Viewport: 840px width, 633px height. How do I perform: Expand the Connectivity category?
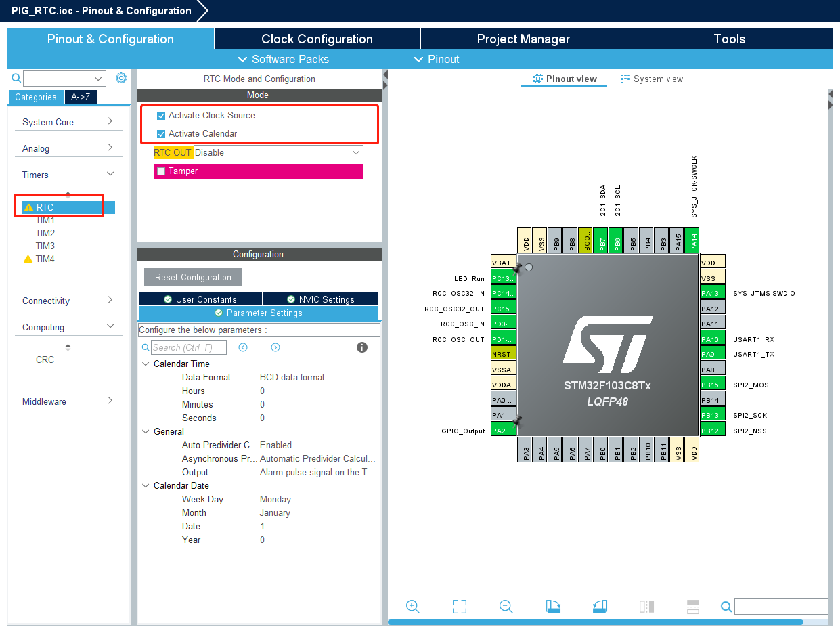[x=68, y=301]
